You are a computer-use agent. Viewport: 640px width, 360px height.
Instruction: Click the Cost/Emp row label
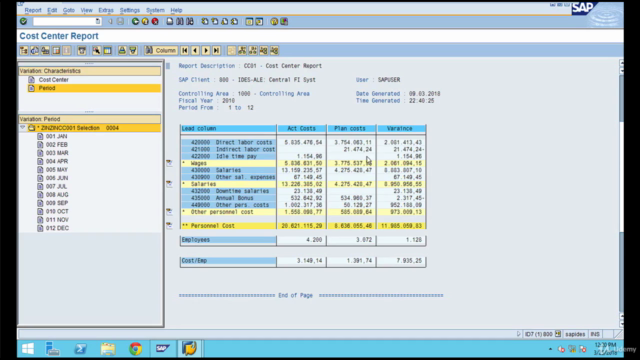pos(228,260)
